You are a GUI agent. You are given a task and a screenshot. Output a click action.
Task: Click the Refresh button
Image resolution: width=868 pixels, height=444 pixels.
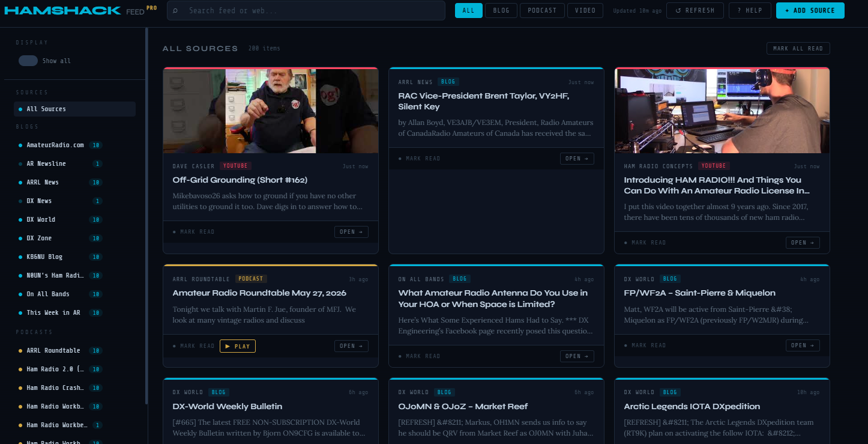coord(695,10)
